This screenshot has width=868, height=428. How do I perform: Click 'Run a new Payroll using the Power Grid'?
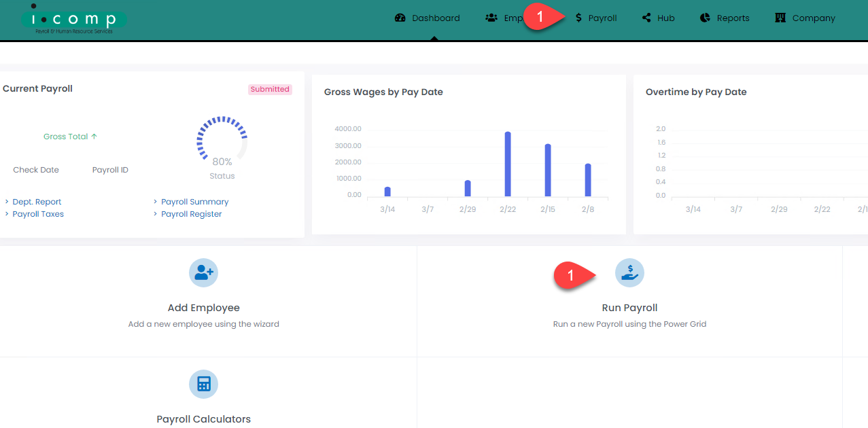(x=629, y=324)
